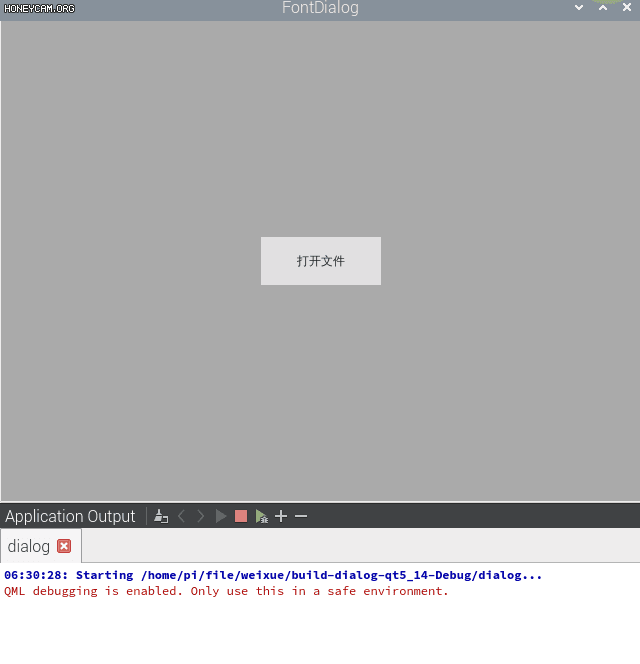Stop the running program with red square
This screenshot has height=664, width=640.
(241, 516)
